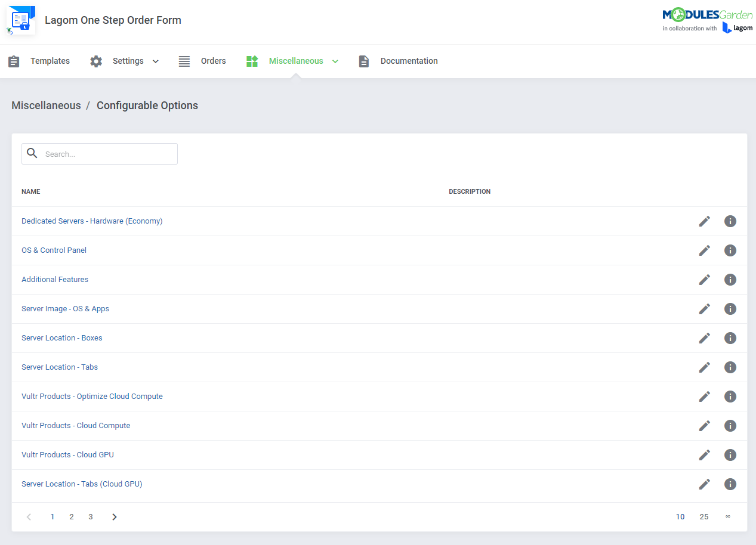Screen dimensions: 756x545
Task: Open OS & Control Panel link
Action: point(54,250)
